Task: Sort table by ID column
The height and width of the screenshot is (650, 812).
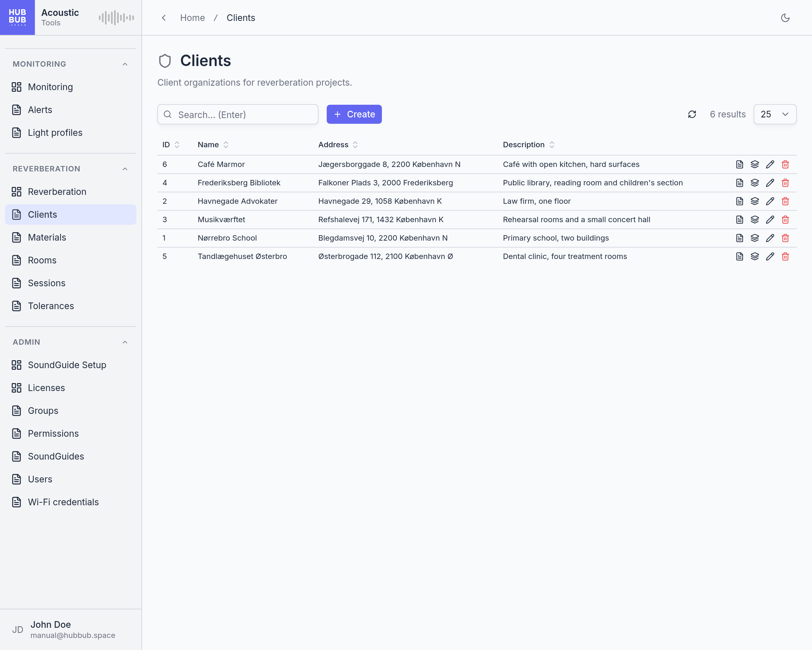Action: (x=171, y=145)
